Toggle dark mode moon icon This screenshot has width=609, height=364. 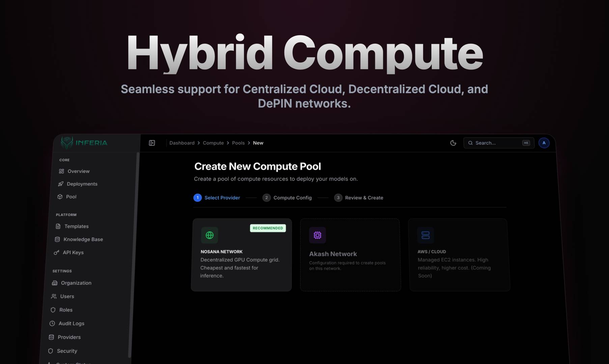tap(453, 143)
